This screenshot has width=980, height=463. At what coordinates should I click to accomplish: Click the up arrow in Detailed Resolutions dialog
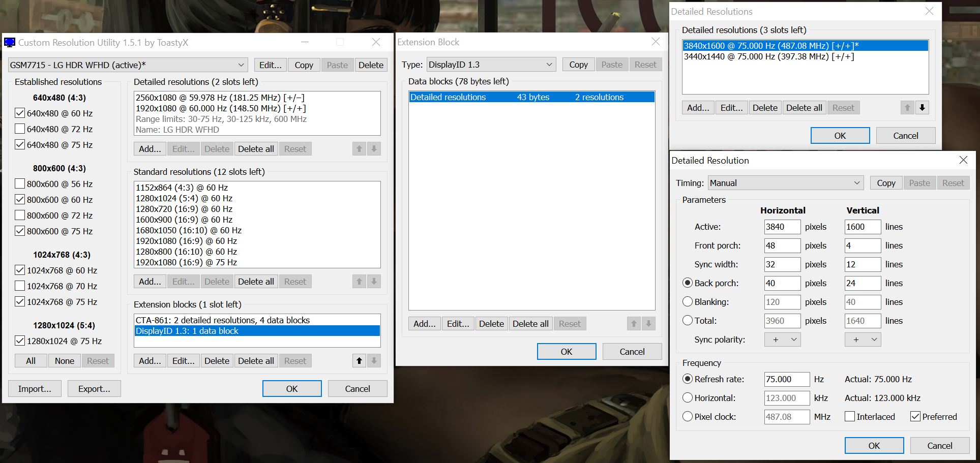pos(907,108)
